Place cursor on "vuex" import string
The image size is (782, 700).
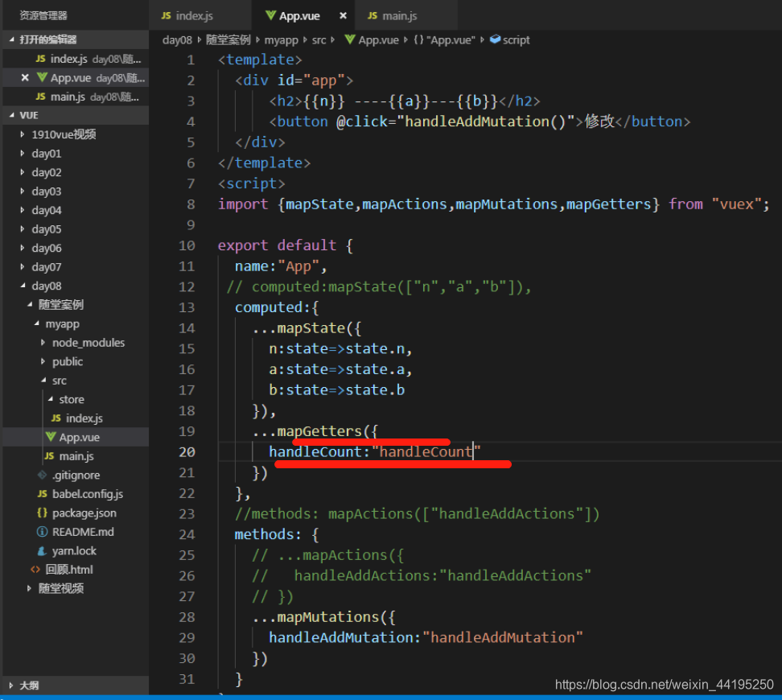click(x=736, y=204)
